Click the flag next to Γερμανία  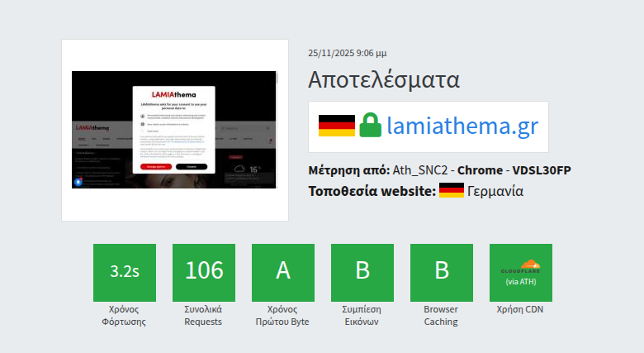point(451,191)
